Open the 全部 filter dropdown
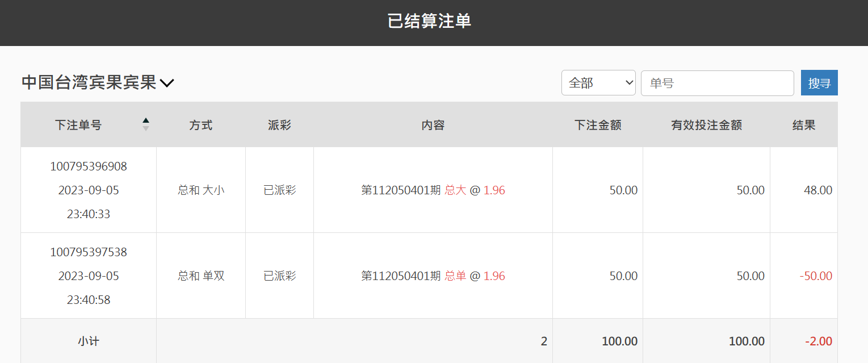 [x=598, y=83]
